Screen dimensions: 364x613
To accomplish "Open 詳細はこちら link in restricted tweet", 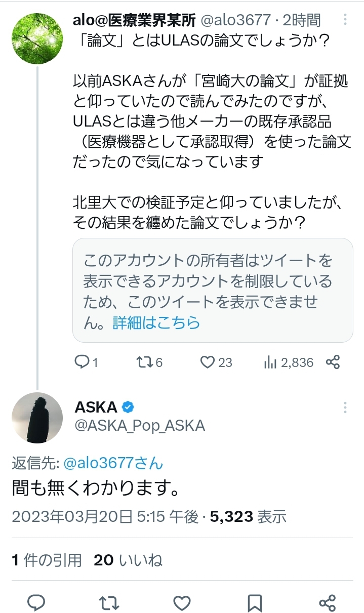I will point(156,322).
